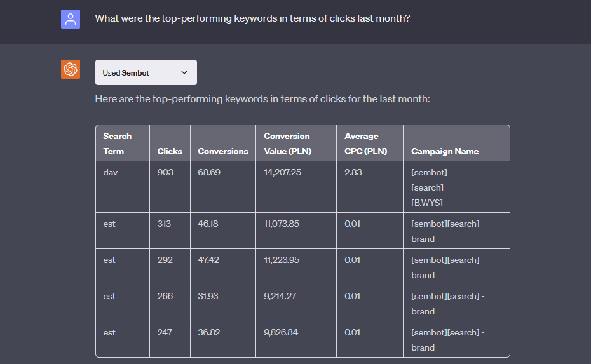This screenshot has height=364, width=591.
Task: Click the ChatGPT logo icon
Action: (71, 69)
